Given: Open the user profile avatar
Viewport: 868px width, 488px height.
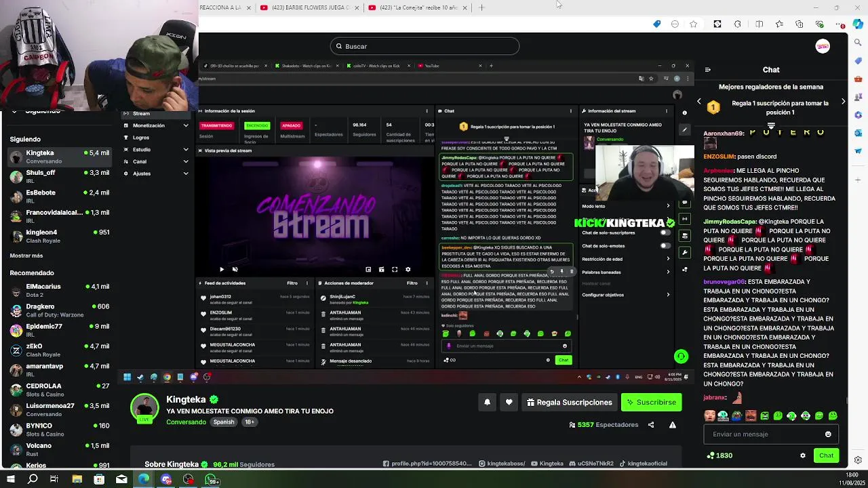Looking at the screenshot, I should coord(823,46).
